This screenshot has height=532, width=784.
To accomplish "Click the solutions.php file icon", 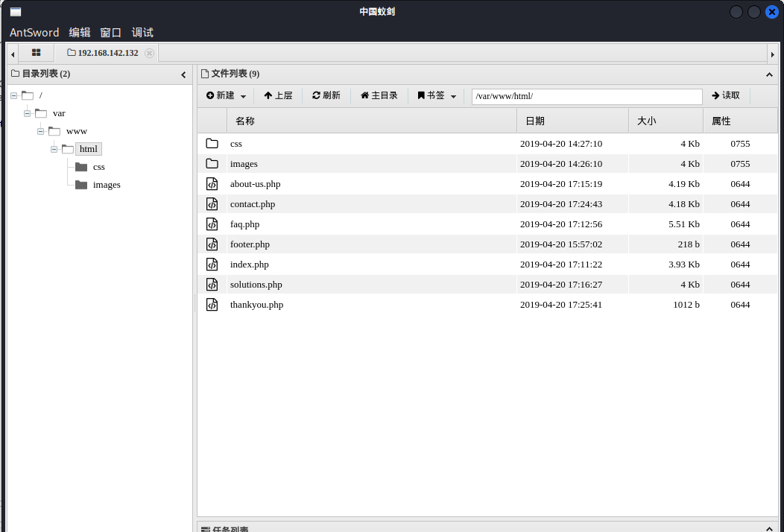I will pyautogui.click(x=212, y=285).
